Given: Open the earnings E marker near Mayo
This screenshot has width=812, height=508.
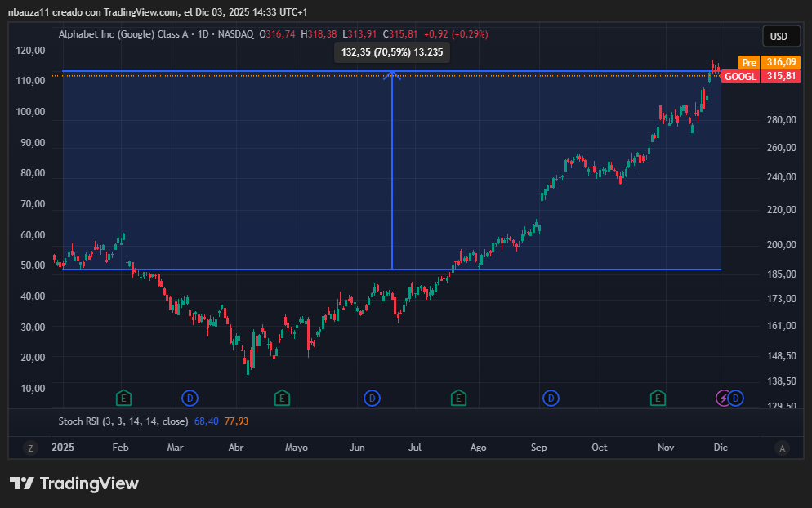Looking at the screenshot, I should [x=281, y=398].
